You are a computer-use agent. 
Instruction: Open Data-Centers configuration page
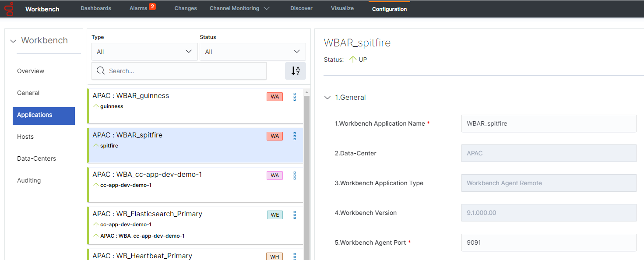tap(36, 158)
